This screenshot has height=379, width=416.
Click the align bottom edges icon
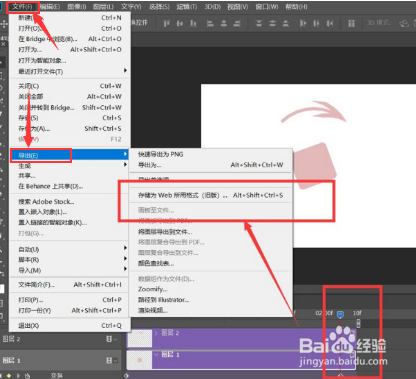coord(193,23)
